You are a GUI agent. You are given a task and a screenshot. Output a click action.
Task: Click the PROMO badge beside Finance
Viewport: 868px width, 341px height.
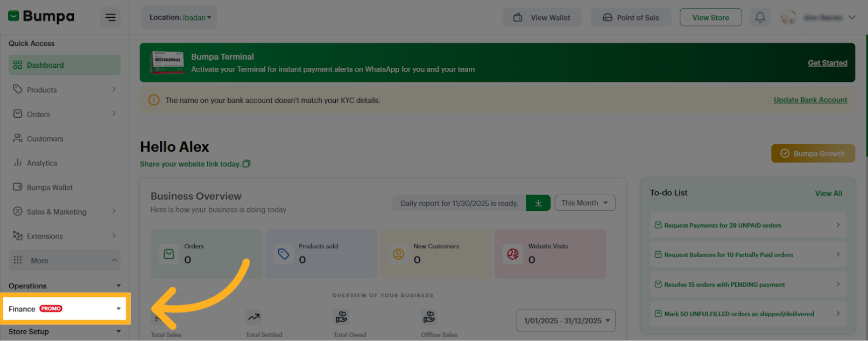(51, 309)
